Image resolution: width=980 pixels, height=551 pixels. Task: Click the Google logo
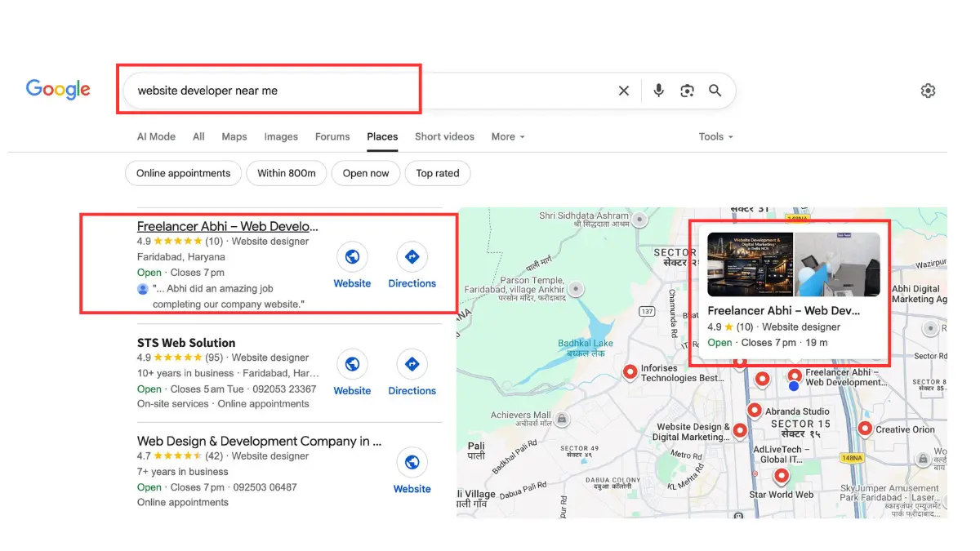[58, 90]
